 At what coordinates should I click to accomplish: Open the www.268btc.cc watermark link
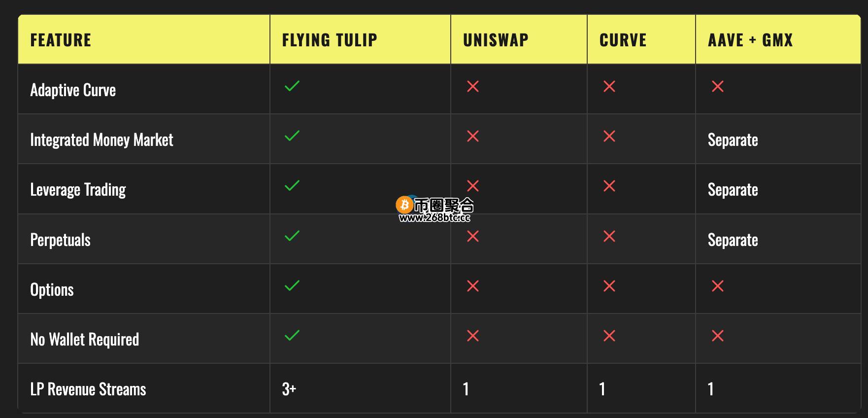pyautogui.click(x=435, y=218)
